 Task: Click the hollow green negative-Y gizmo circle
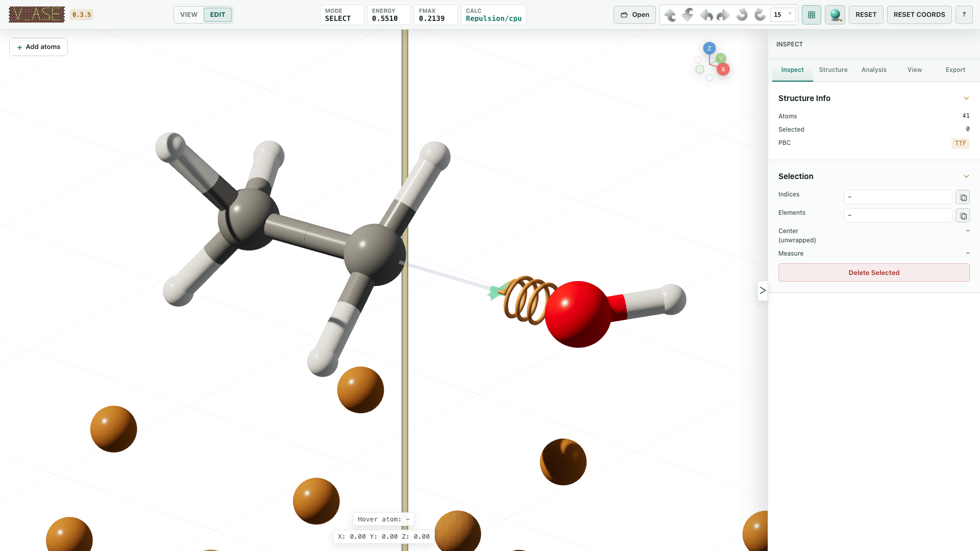point(700,69)
